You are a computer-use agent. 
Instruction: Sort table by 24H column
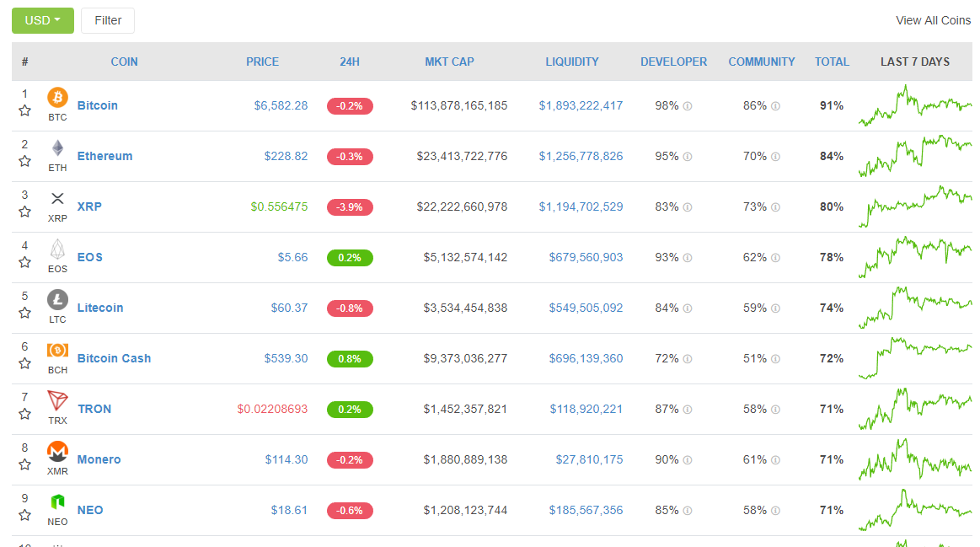(350, 62)
